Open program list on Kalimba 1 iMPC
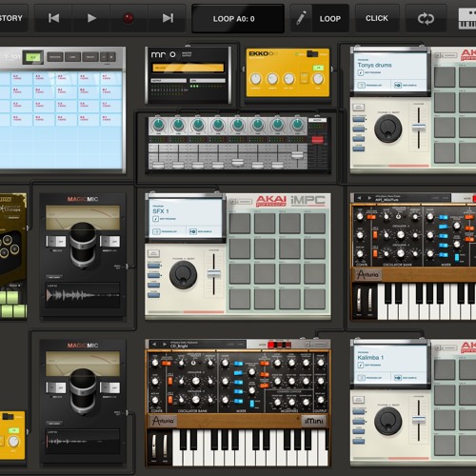 click(x=361, y=378)
